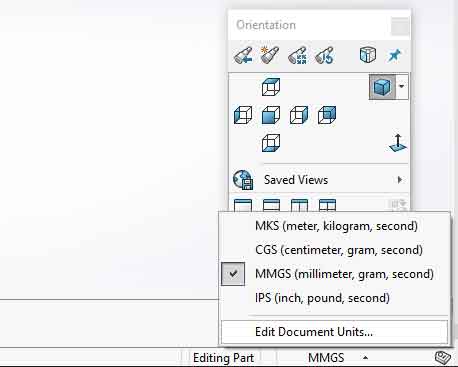Open the dropdown arrow beside Isometric view
This screenshot has height=367, width=458.
pos(402,87)
